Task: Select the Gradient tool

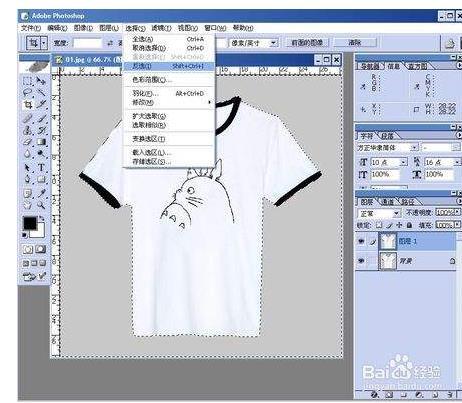Action: (41, 142)
